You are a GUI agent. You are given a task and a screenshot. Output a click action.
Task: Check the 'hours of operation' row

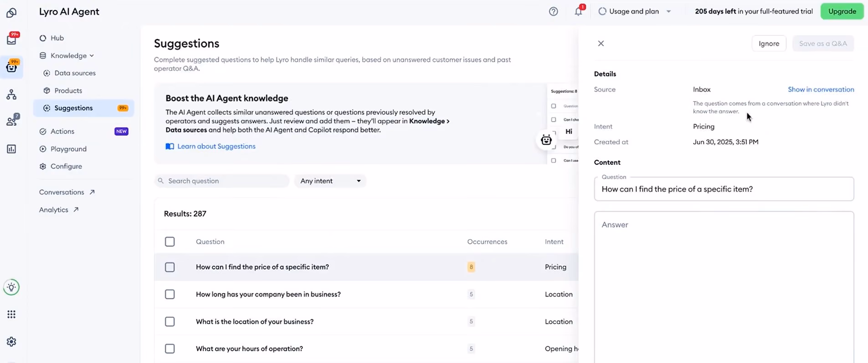click(170, 348)
